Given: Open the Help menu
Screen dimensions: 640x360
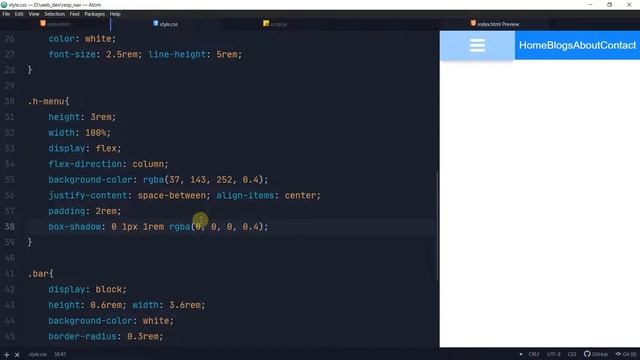Looking at the screenshot, I should [115, 14].
